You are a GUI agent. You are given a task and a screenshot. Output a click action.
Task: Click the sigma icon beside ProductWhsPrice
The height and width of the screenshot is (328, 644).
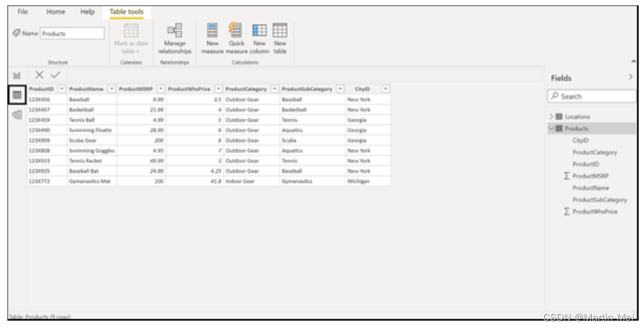(x=567, y=211)
